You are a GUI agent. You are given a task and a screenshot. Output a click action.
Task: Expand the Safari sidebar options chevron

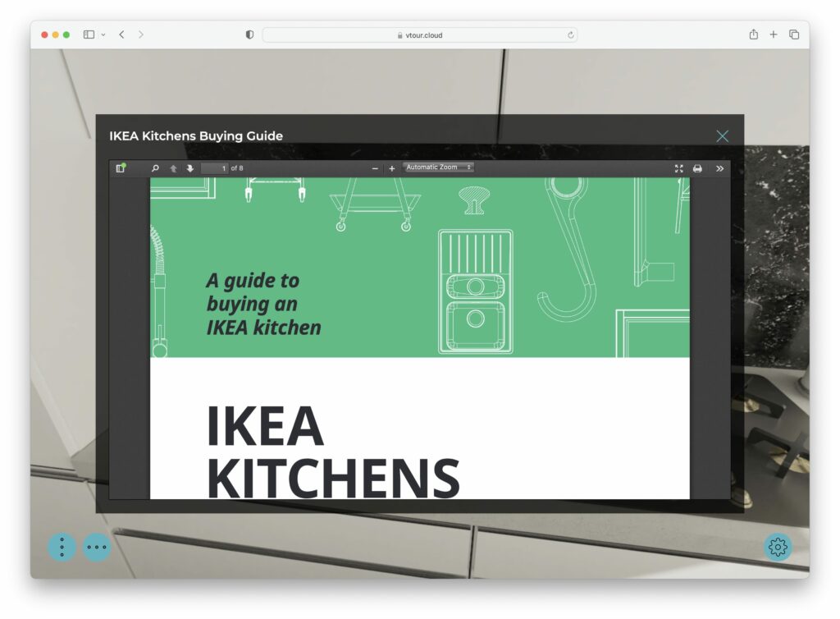tap(103, 34)
